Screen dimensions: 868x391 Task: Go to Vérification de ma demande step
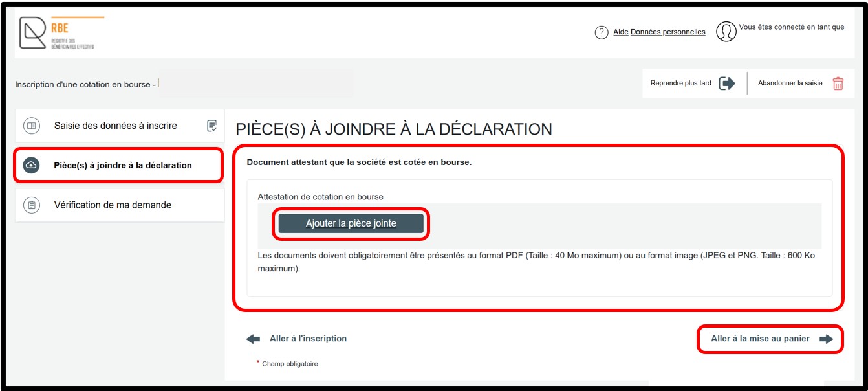tap(113, 205)
